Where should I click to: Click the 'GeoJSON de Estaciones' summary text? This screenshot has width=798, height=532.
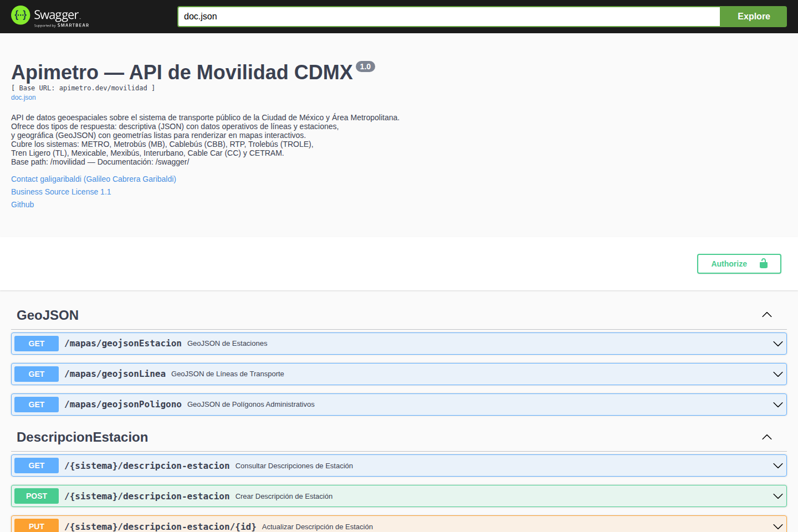click(227, 344)
